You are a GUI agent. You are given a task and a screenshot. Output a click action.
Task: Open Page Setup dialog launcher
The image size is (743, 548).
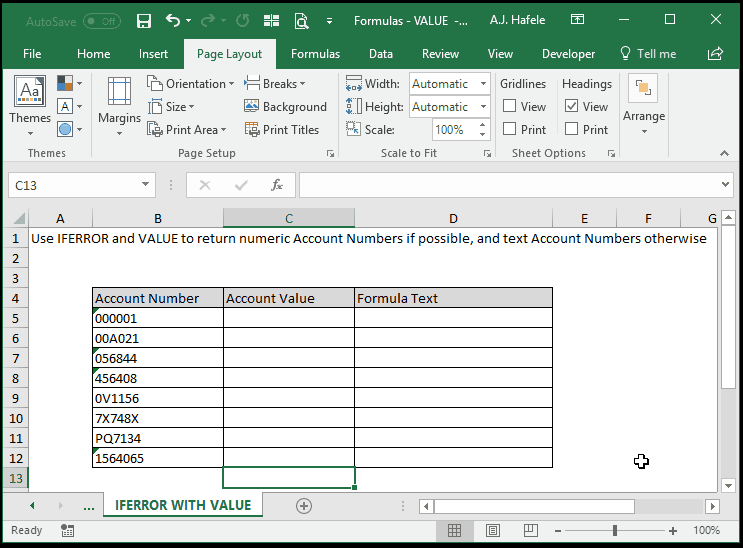tap(330, 154)
